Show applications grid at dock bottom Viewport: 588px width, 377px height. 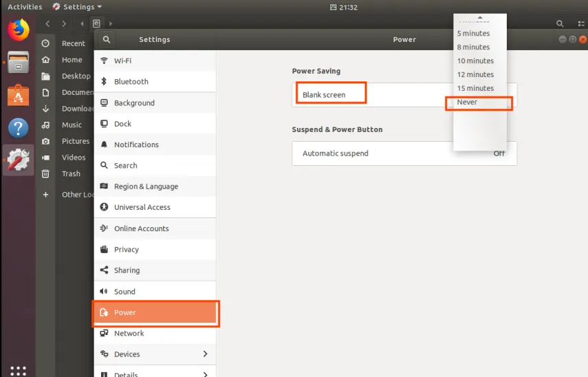pos(19,370)
